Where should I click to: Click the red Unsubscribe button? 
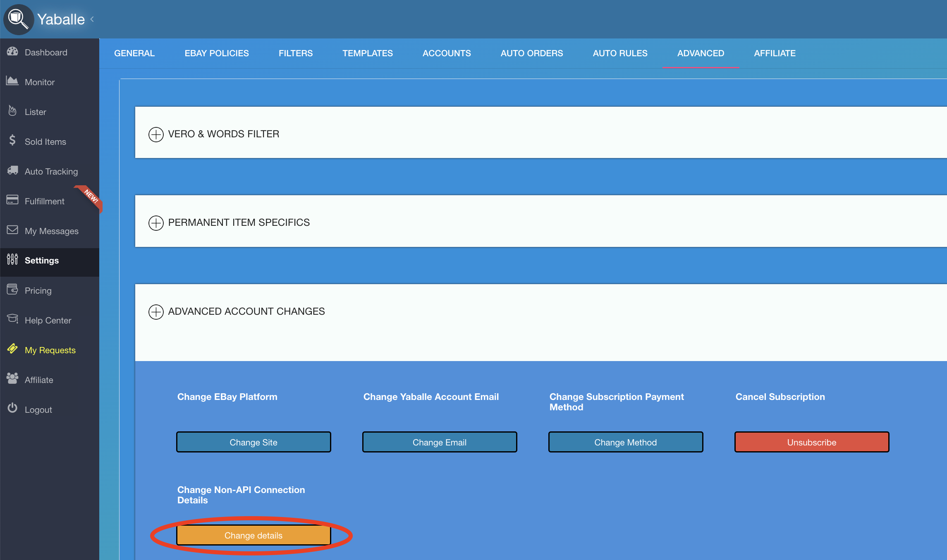(811, 442)
